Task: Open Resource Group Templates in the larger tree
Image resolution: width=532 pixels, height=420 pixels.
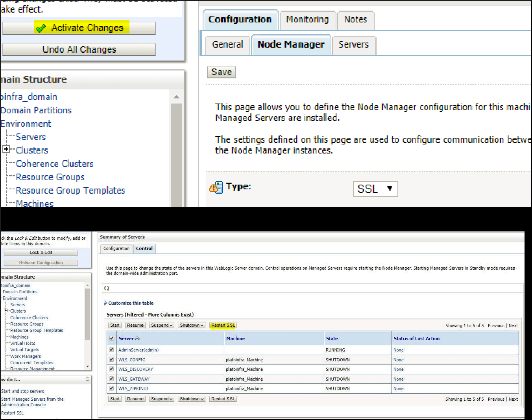Action: 70,191
